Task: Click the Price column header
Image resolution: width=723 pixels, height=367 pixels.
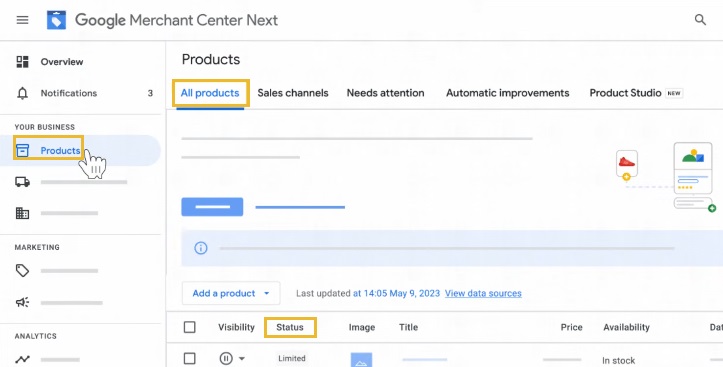Action: (571, 327)
